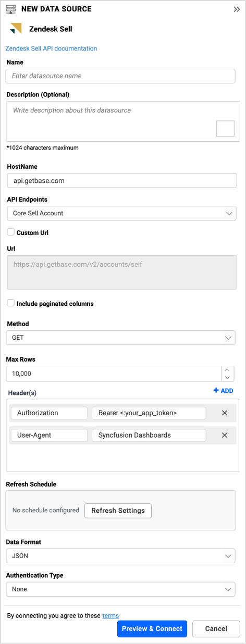Edit the User-Agent header name field
Viewport: 246px width, 644px height.
[49, 435]
